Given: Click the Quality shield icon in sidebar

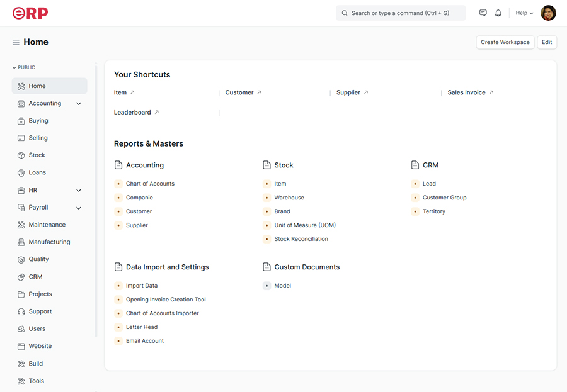Looking at the screenshot, I should point(21,259).
